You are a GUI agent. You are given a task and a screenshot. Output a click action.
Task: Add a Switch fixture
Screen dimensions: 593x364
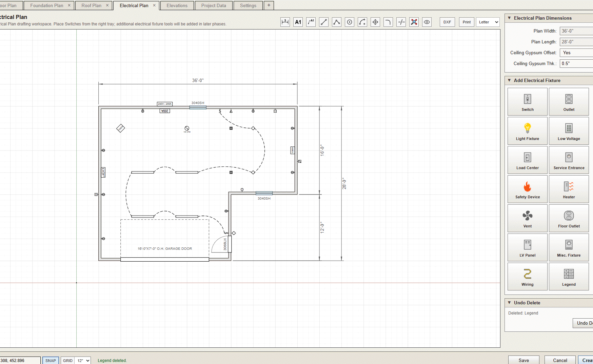[x=528, y=102]
